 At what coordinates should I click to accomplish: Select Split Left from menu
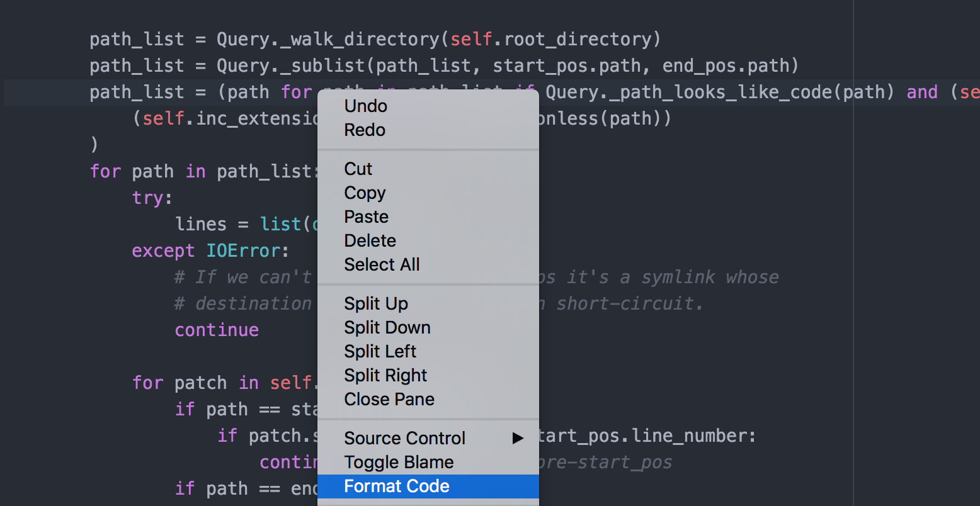428,351
